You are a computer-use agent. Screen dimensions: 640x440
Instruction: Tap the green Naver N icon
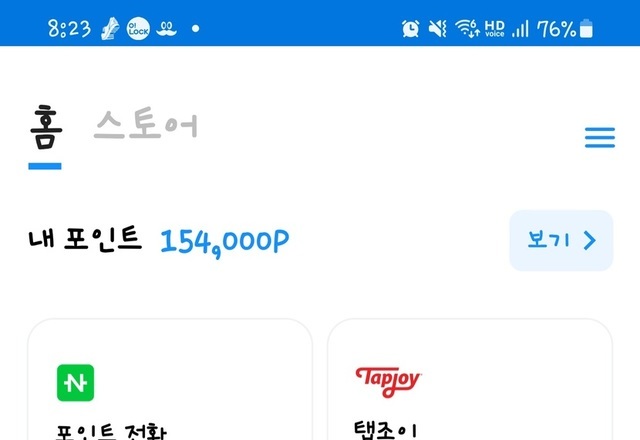tap(76, 383)
